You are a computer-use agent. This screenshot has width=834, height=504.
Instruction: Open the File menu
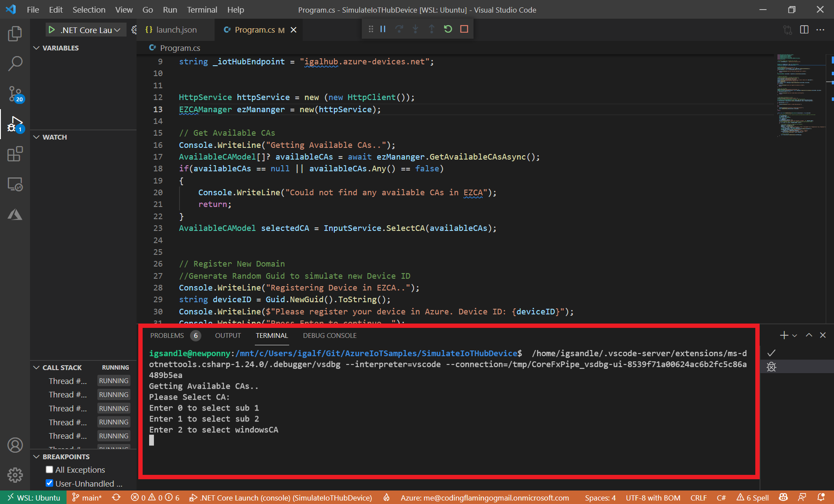[x=33, y=10]
